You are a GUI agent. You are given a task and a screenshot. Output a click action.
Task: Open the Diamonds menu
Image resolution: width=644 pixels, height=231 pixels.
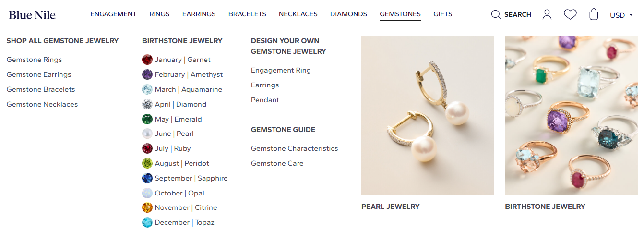[x=348, y=14]
